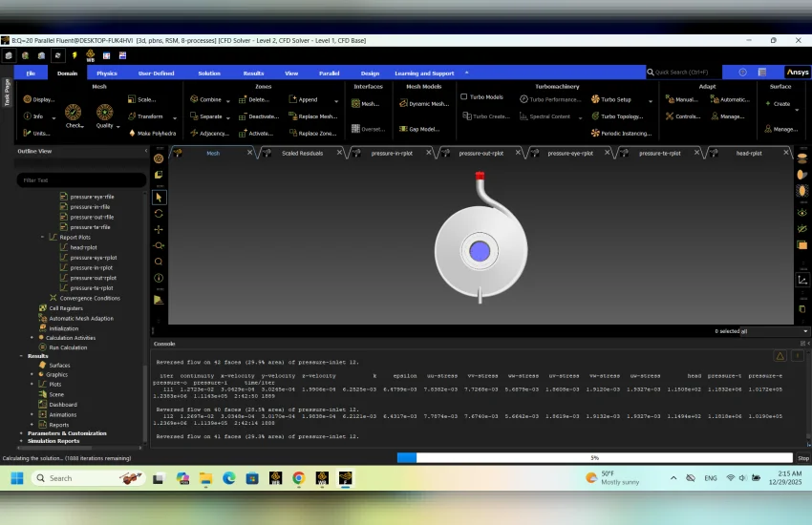This screenshot has width=812, height=525.
Task: Click the Outline View filter text field
Action: point(81,180)
